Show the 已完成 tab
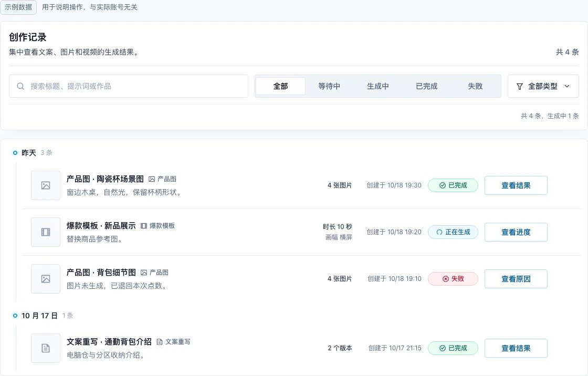This screenshot has width=588, height=376. [427, 86]
